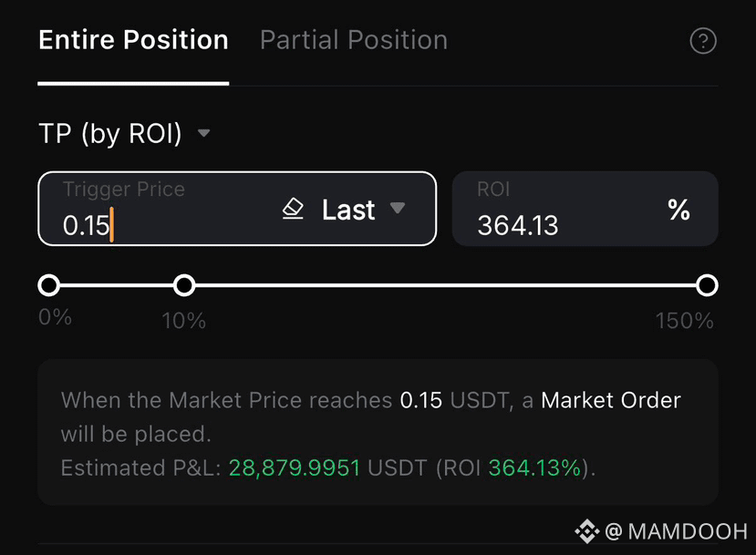
Task: Focus the ROI value 364.13 field
Action: pyautogui.click(x=585, y=209)
